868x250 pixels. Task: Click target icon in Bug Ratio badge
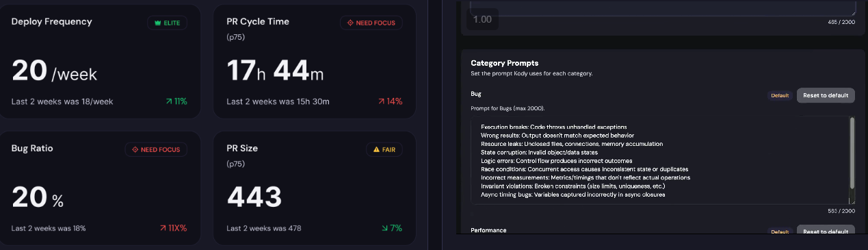(135, 149)
